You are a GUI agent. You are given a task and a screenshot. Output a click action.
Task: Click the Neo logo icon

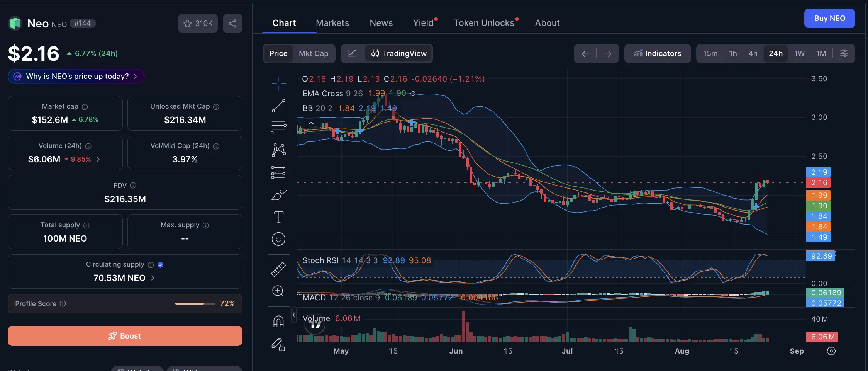(15, 24)
